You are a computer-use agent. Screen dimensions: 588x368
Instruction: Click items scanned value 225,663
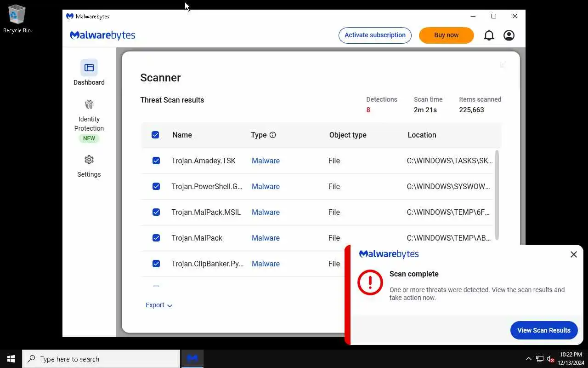pos(471,110)
